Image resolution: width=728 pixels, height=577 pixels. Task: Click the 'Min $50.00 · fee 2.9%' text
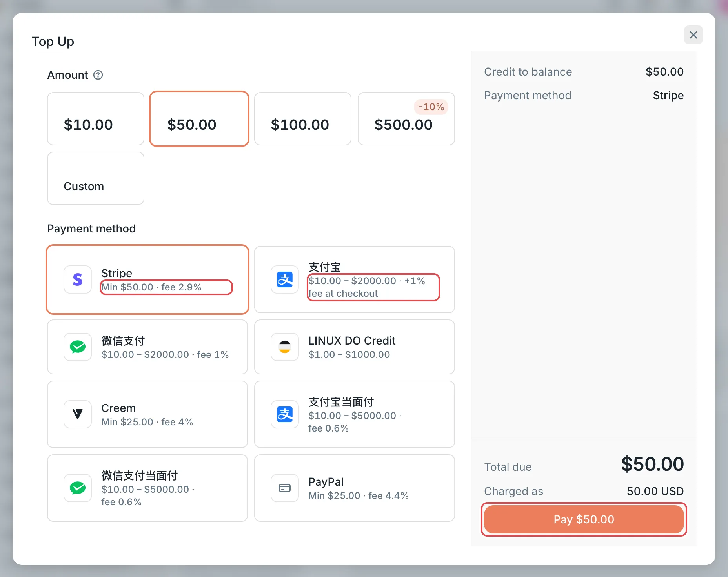151,287
